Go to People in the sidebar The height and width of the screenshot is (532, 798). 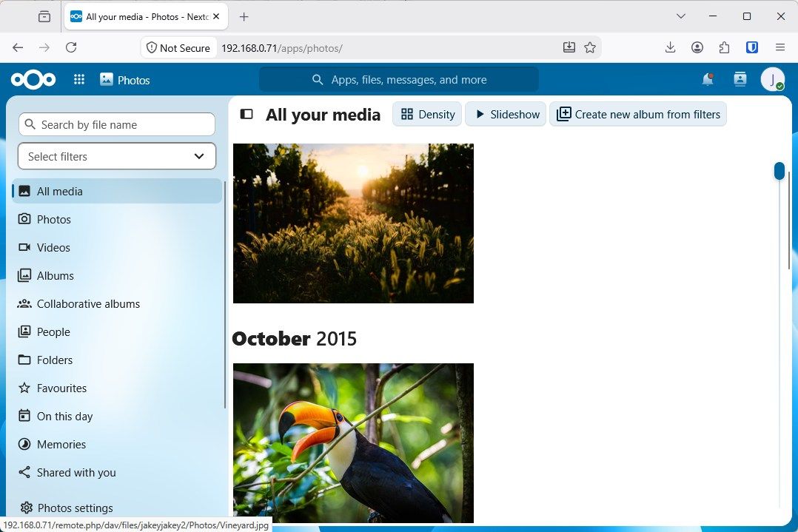[117, 331]
